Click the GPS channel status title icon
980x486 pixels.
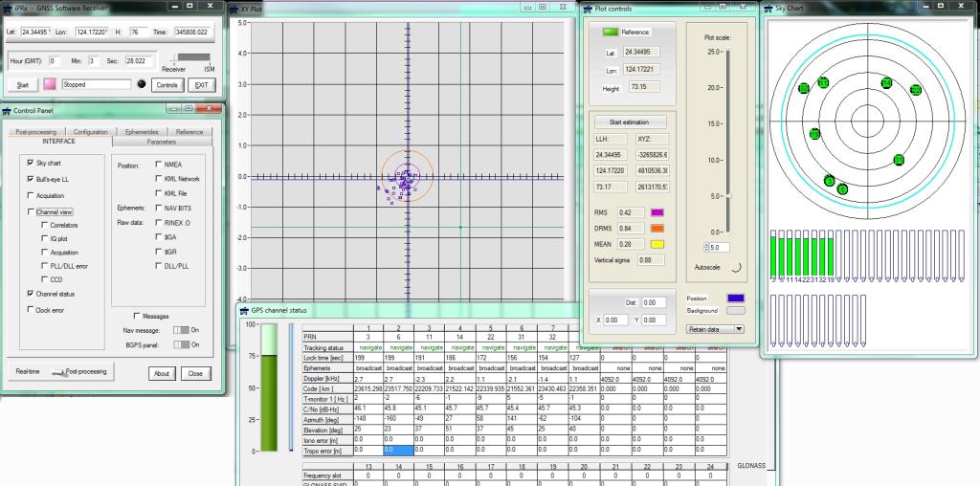244,310
